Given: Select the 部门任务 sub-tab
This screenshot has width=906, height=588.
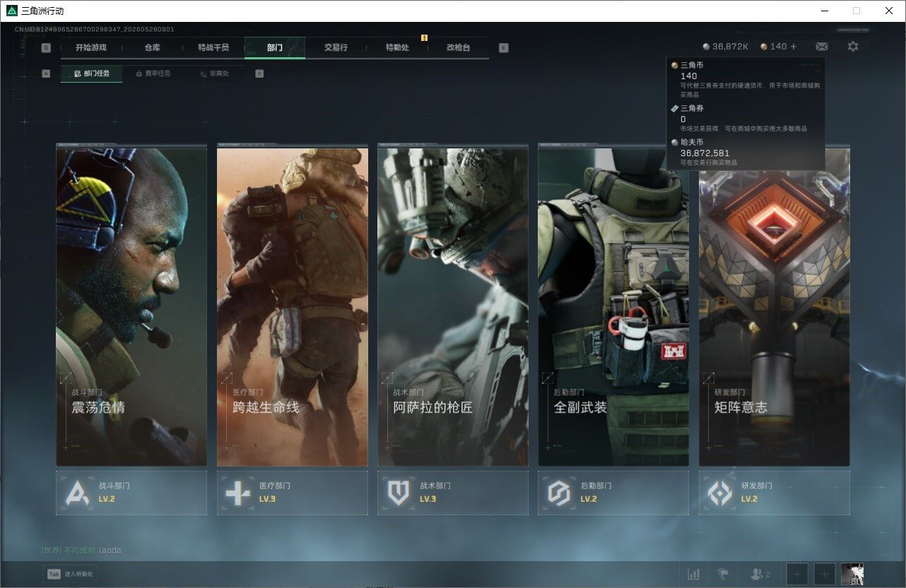Looking at the screenshot, I should point(91,73).
